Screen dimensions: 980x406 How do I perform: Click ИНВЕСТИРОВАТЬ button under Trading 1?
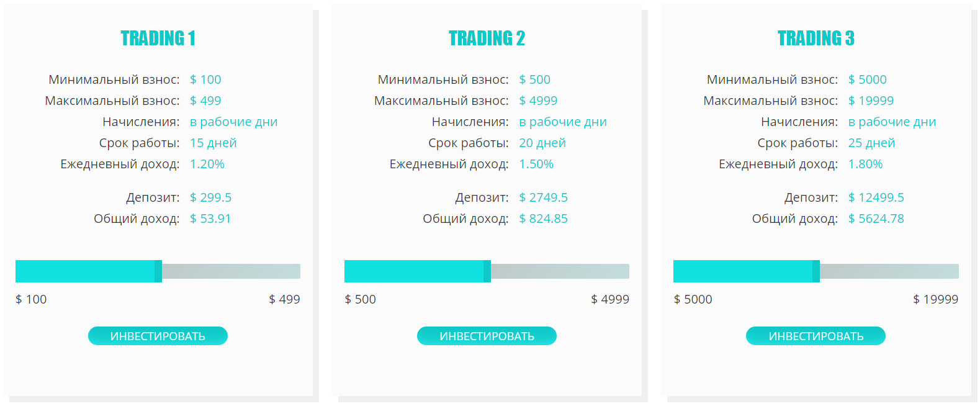pyautogui.click(x=158, y=336)
